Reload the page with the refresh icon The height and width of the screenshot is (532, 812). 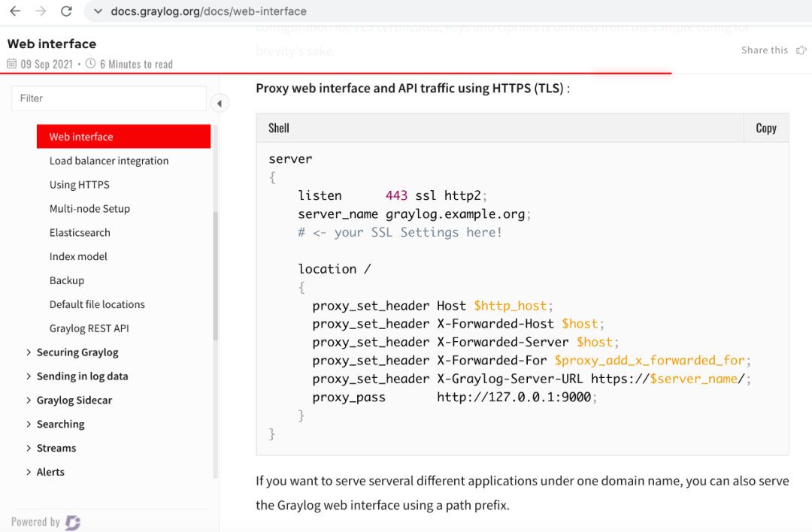(66, 11)
